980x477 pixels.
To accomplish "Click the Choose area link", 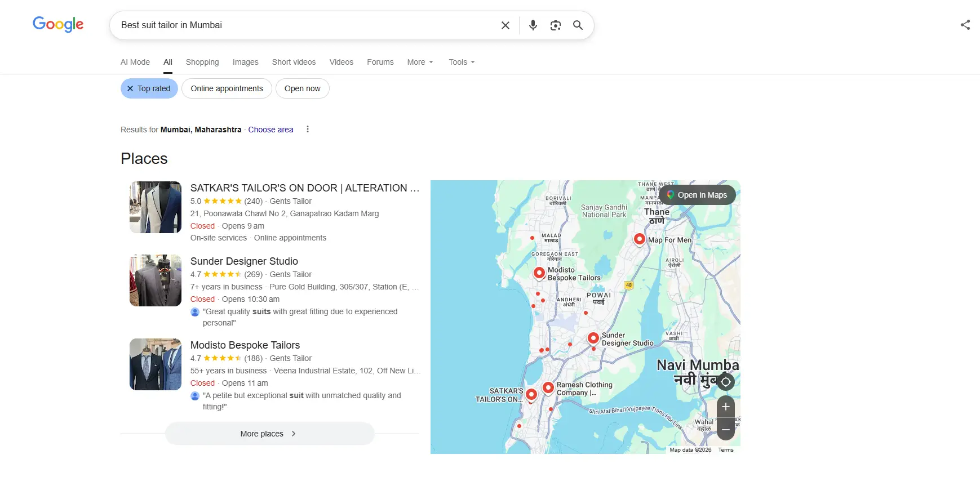I will click(x=271, y=130).
